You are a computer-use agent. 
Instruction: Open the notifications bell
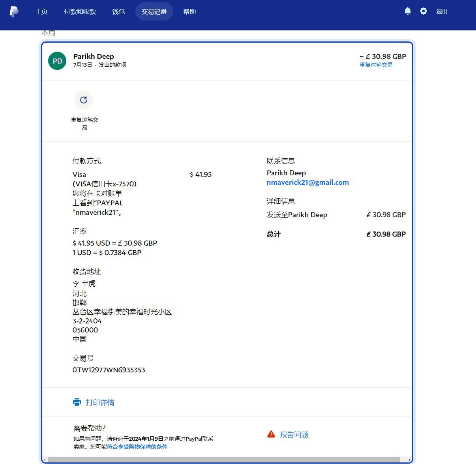[408, 11]
